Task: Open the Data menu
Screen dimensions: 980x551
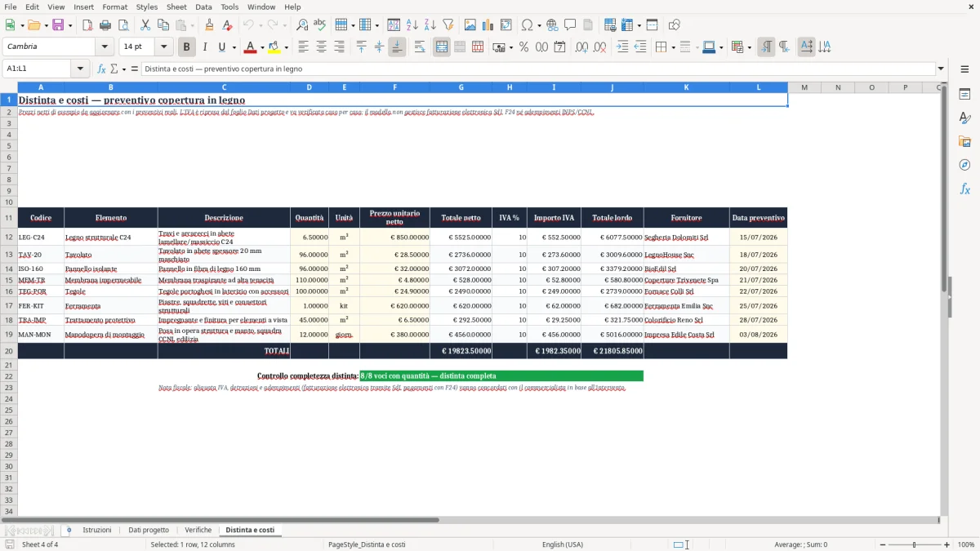Action: [203, 7]
